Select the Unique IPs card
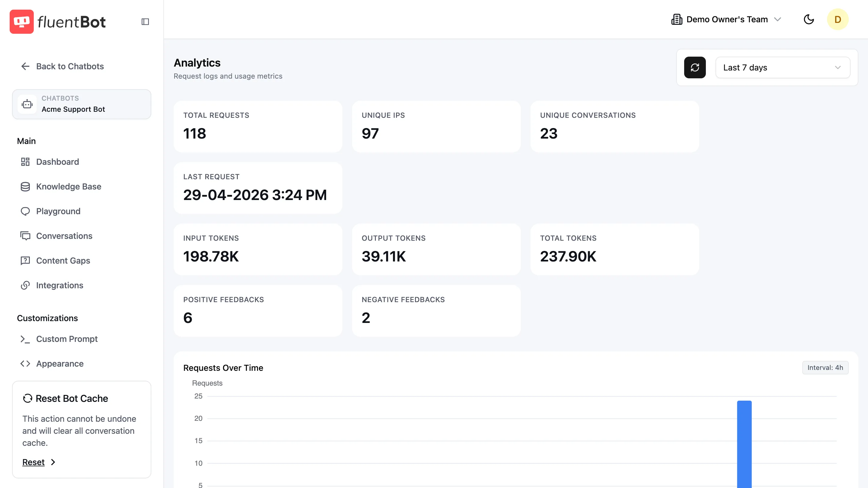 (x=436, y=126)
